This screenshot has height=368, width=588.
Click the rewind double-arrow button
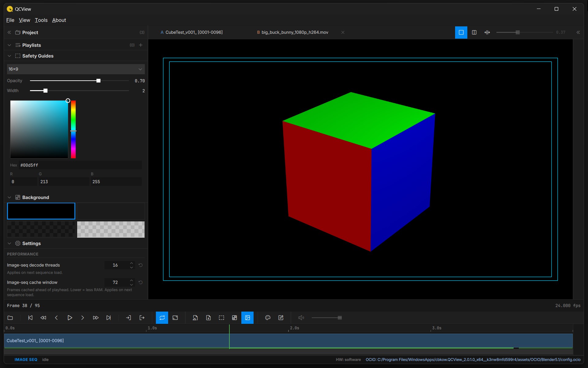43,318
